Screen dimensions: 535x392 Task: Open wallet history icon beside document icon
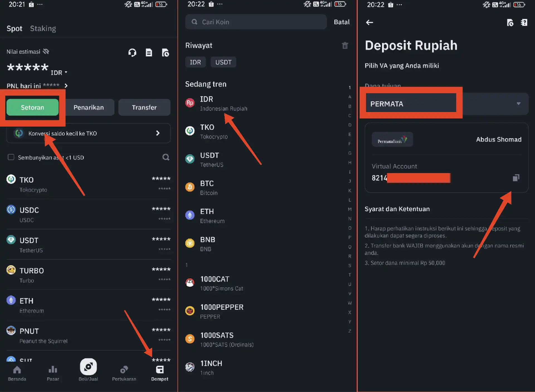[x=166, y=52]
